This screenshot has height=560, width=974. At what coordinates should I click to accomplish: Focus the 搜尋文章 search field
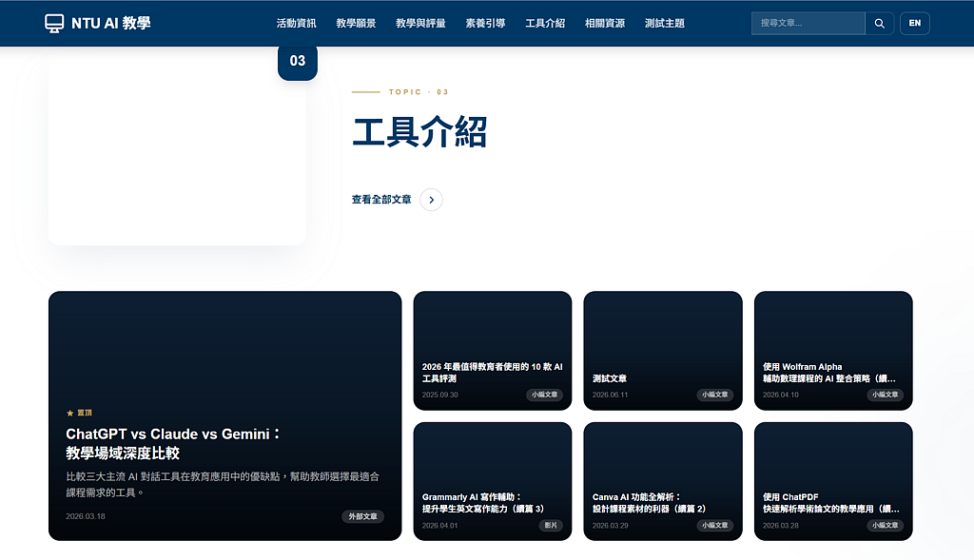[x=808, y=24]
